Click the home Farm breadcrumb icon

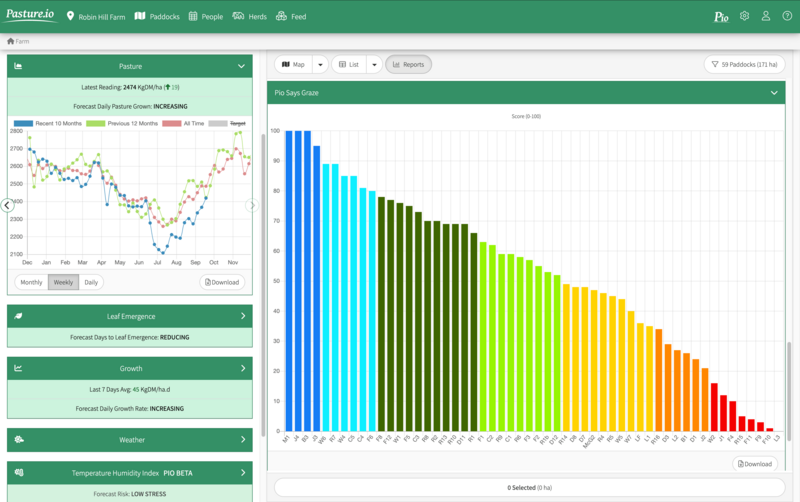click(10, 41)
